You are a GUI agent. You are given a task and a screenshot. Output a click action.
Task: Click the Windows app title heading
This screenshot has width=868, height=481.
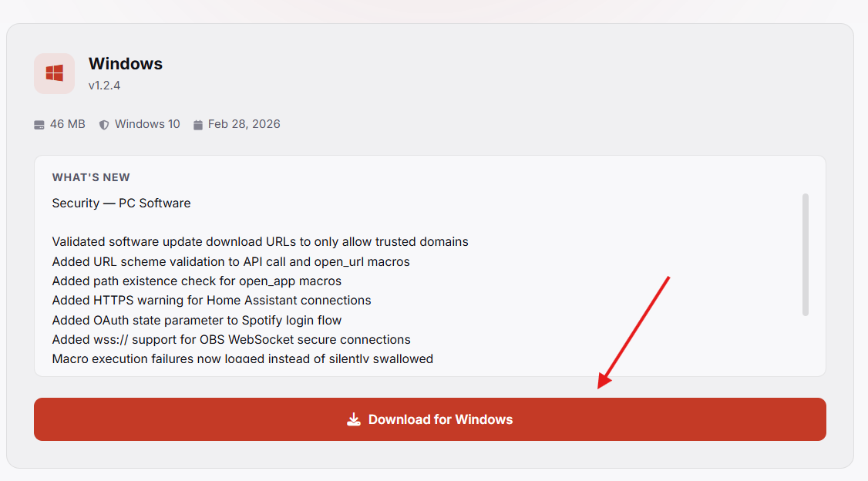click(125, 63)
